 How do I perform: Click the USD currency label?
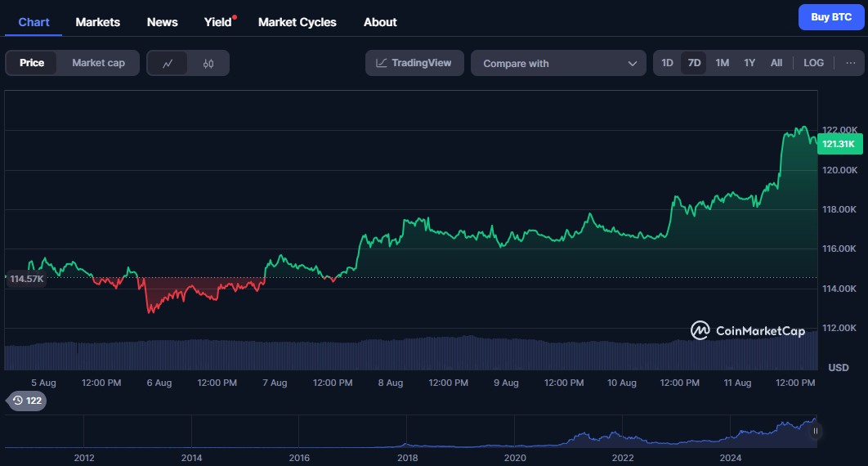tap(838, 368)
